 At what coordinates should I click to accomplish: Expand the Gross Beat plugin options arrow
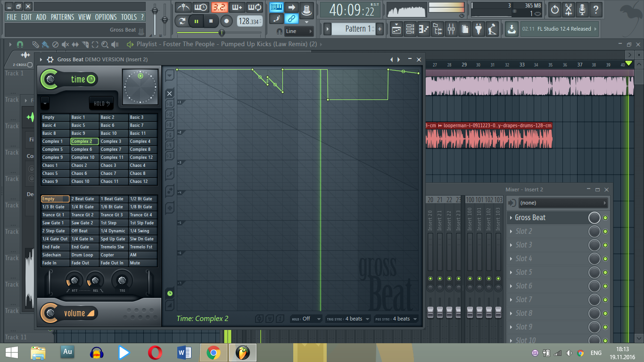(x=41, y=59)
